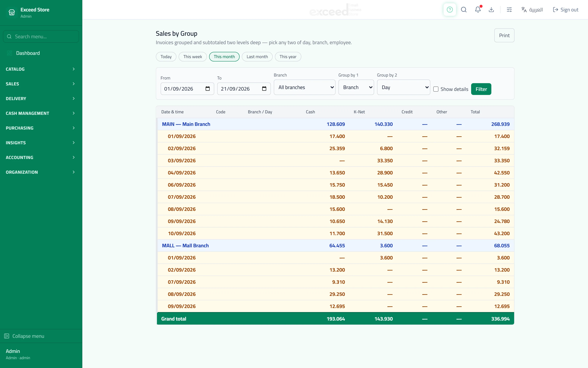Click the MALL — Mall Branch row
Viewport: 588px width, 368px height.
click(x=336, y=246)
